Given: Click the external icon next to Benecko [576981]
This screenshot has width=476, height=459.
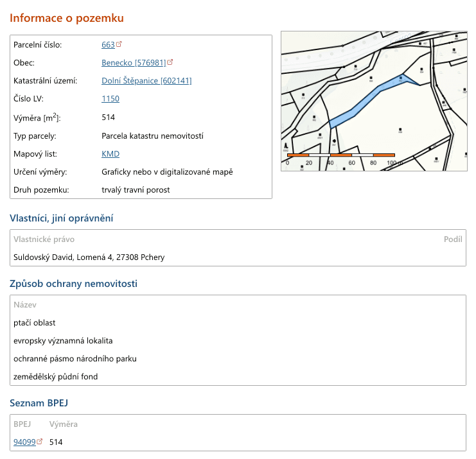Looking at the screenshot, I should (x=170, y=62).
